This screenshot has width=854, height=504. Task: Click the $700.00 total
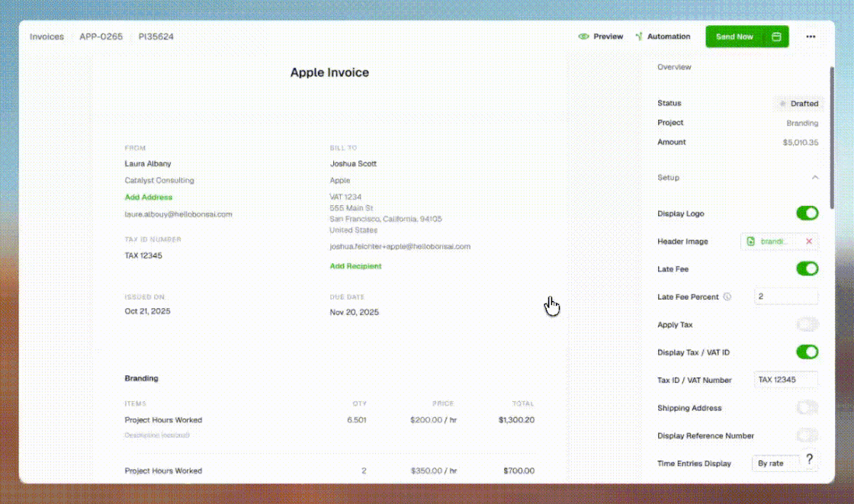[519, 470]
